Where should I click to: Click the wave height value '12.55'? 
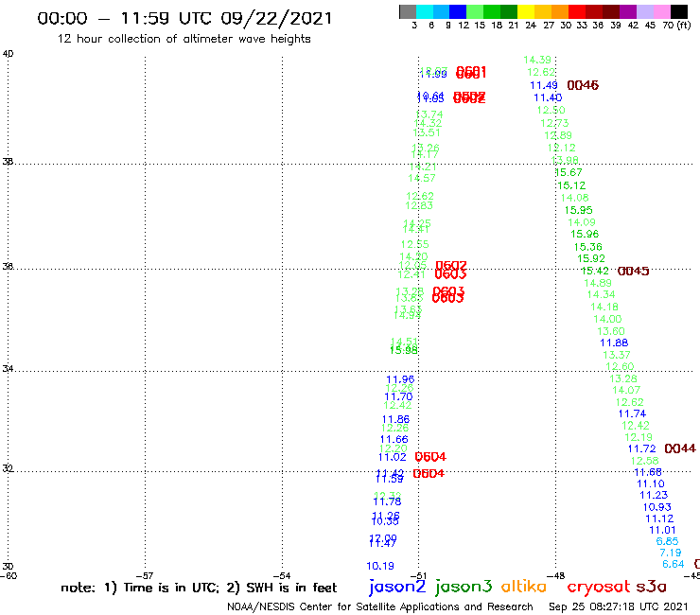[x=414, y=245]
